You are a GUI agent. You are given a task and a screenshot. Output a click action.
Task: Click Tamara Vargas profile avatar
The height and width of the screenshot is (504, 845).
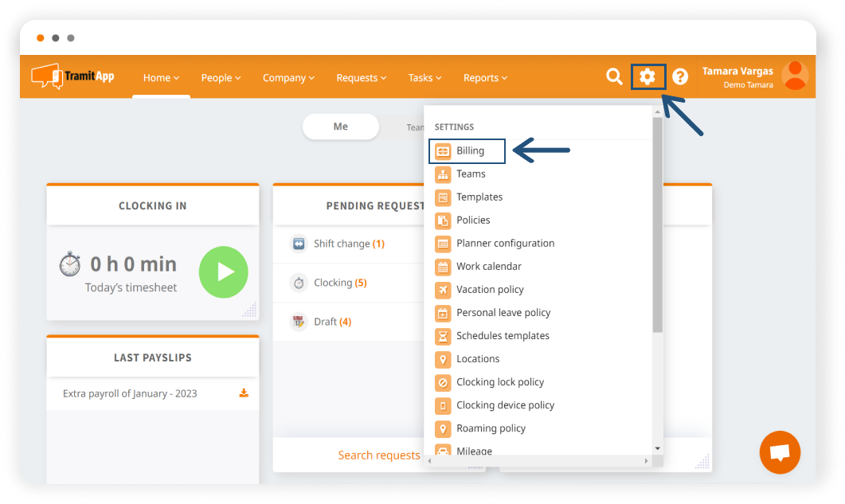pyautogui.click(x=794, y=76)
